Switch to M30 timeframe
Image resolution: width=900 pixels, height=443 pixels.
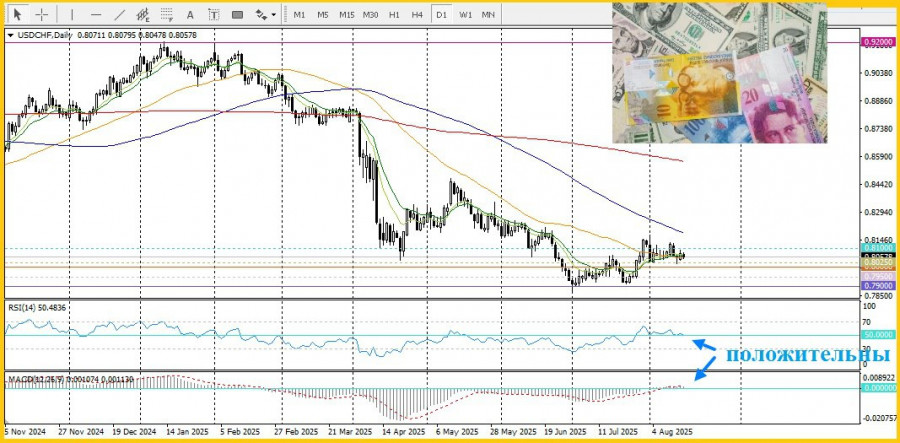point(370,15)
